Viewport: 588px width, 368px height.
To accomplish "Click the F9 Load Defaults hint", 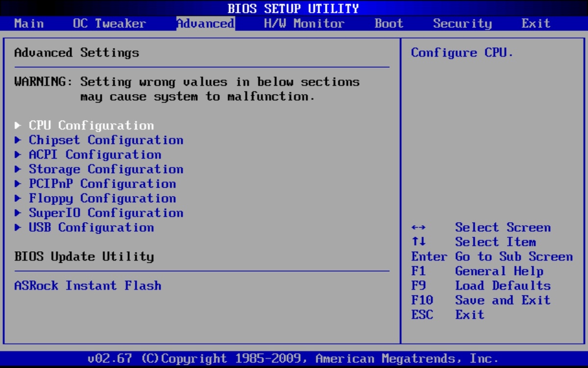I will coord(503,286).
